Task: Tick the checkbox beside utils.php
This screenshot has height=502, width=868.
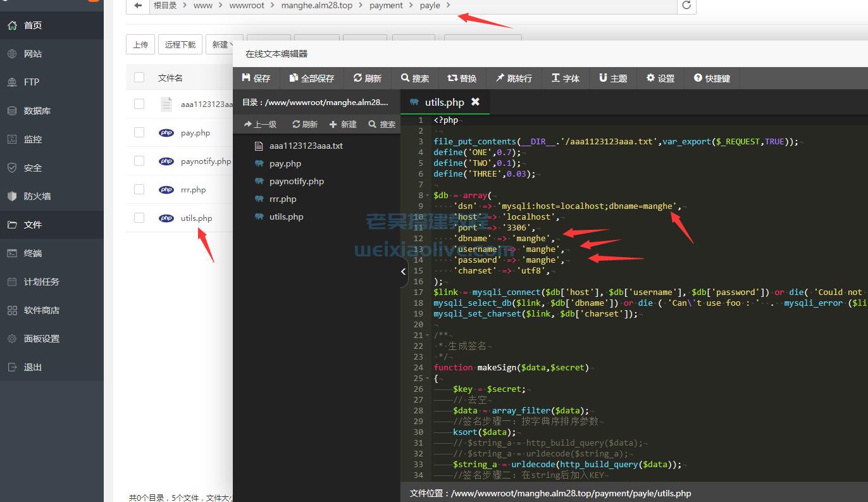Action: click(x=139, y=218)
